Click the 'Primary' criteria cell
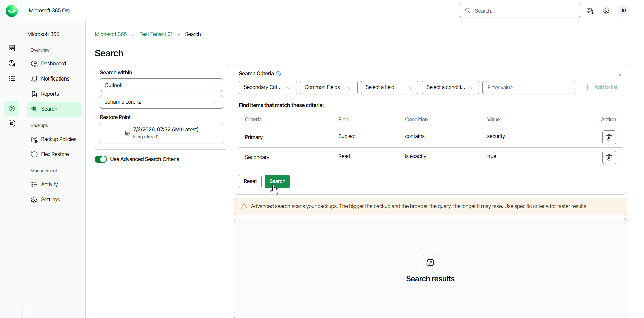Screen dimensions: 644x318 click(x=254, y=137)
